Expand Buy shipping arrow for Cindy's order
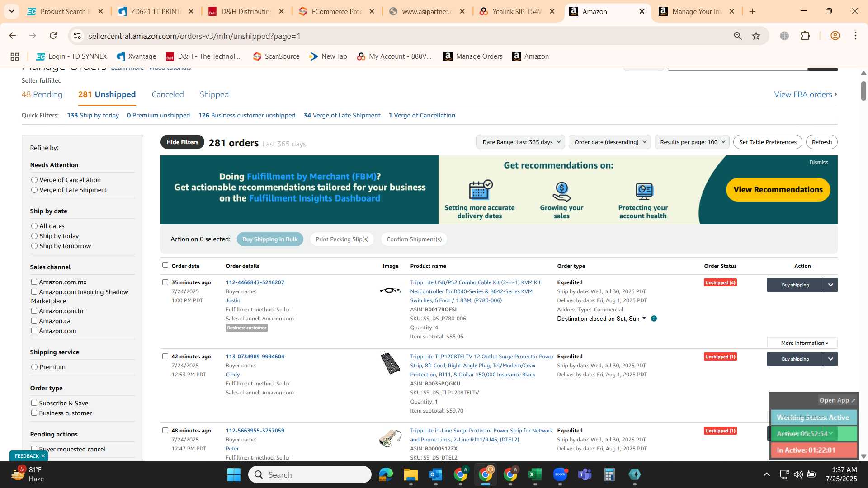The height and width of the screenshot is (488, 868). click(x=830, y=359)
